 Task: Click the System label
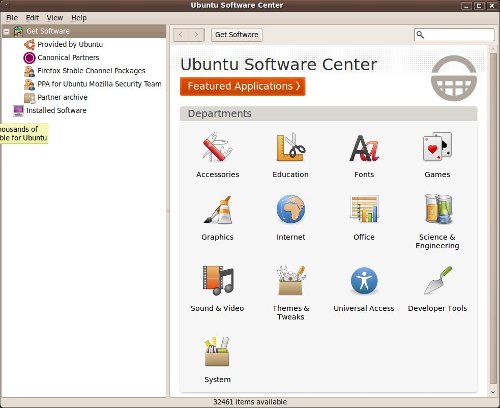[217, 380]
